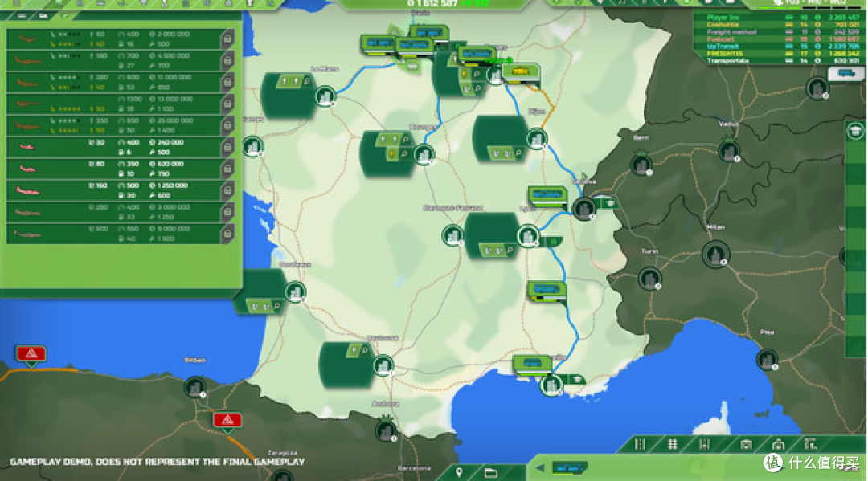
Task: Click the Bordeaux city icon
Action: (x=295, y=292)
